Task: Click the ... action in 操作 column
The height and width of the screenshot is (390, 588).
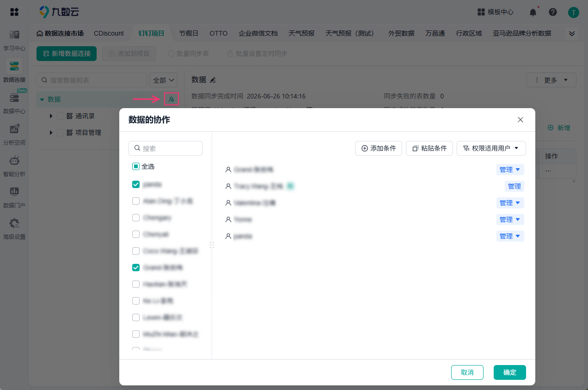Action: point(548,171)
